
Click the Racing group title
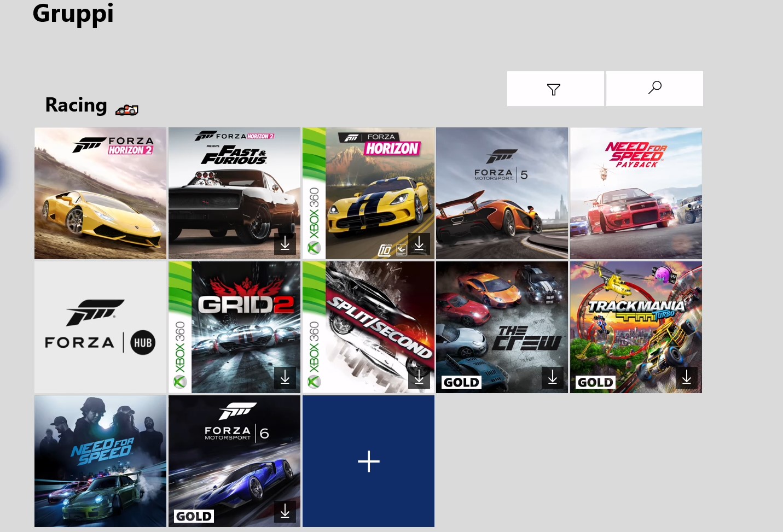tap(76, 105)
